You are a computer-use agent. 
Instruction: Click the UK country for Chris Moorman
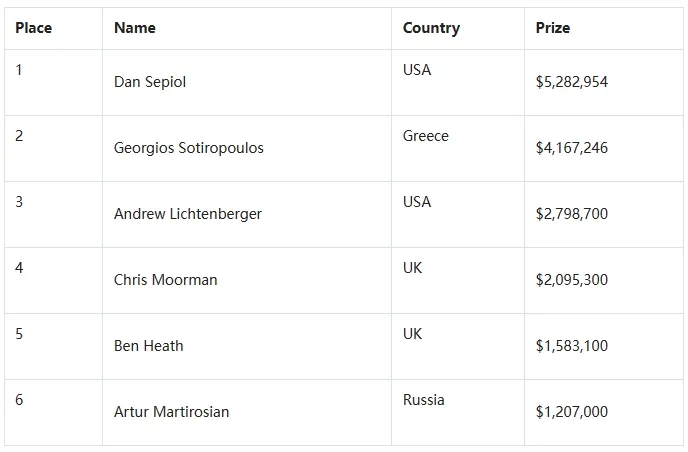(412, 268)
